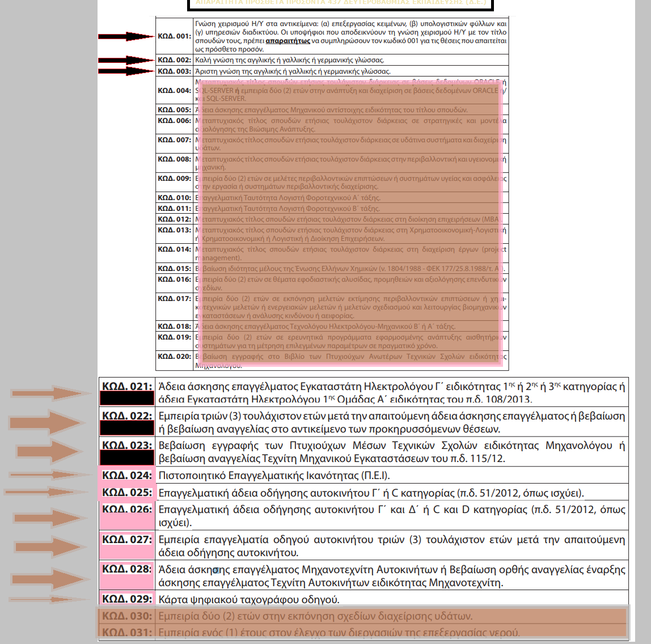Viewport: 651px width, 644px height.
Task: Select the ΚΩΔ. 026: label
Action: [x=128, y=509]
